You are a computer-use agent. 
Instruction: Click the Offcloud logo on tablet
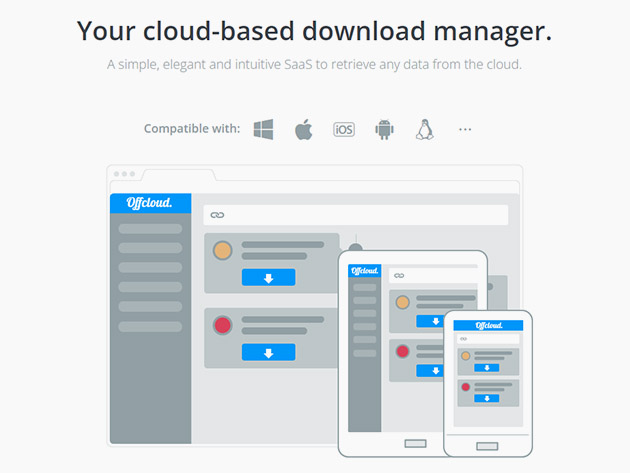(x=365, y=269)
